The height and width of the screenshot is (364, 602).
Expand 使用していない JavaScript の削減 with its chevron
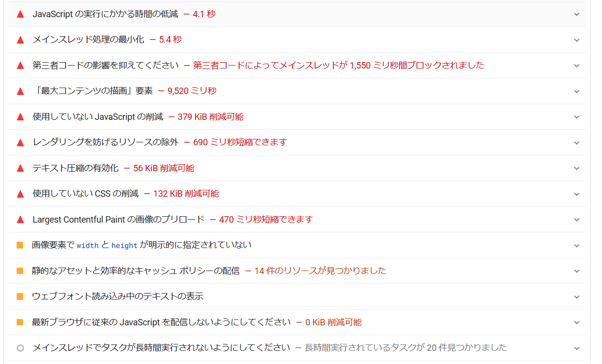click(x=577, y=117)
